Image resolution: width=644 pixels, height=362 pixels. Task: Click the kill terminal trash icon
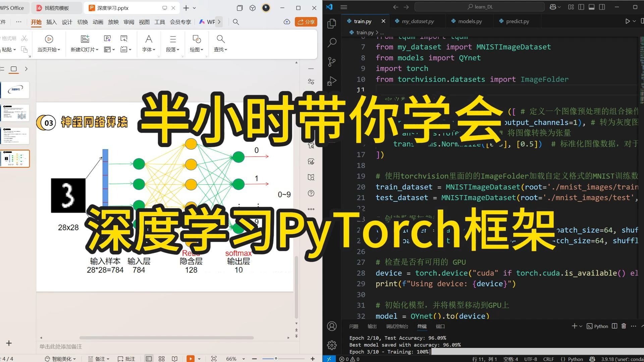pyautogui.click(x=624, y=326)
